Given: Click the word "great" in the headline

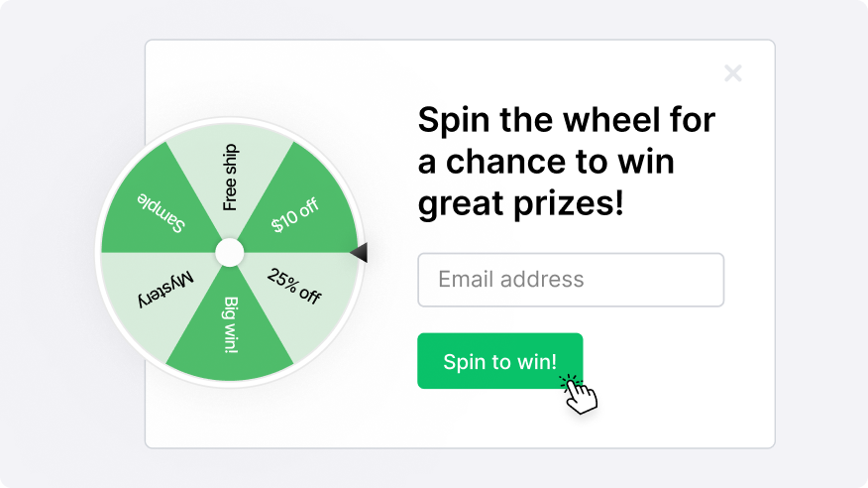Looking at the screenshot, I should click(461, 204).
